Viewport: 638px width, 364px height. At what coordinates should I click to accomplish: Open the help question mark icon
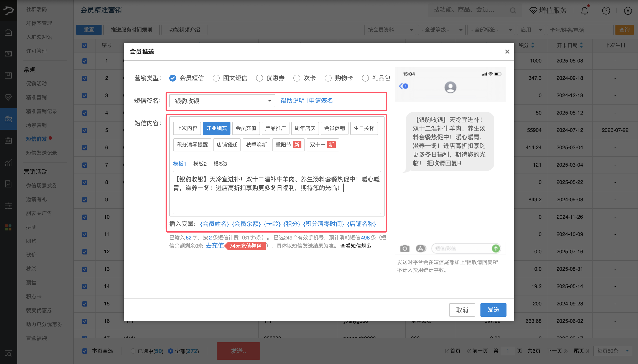point(606,10)
